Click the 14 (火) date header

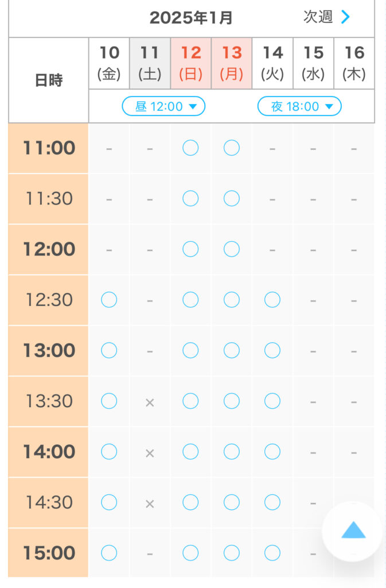(272, 63)
